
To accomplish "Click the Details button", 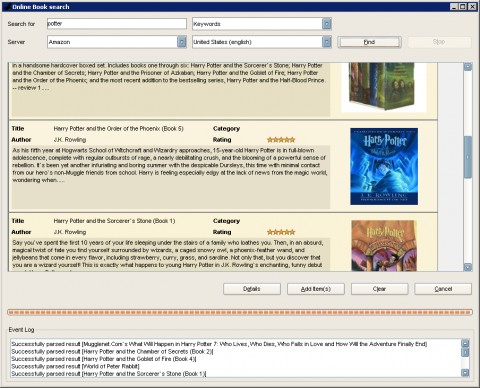I will click(252, 289).
